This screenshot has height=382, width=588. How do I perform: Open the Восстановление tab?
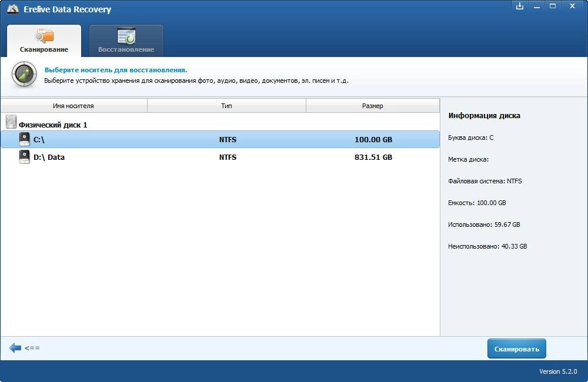[126, 41]
